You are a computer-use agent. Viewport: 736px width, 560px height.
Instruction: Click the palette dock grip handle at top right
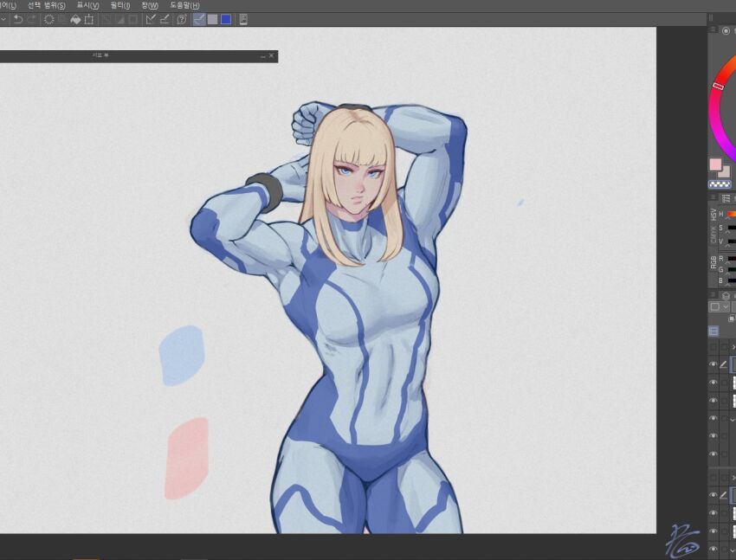tap(711, 17)
